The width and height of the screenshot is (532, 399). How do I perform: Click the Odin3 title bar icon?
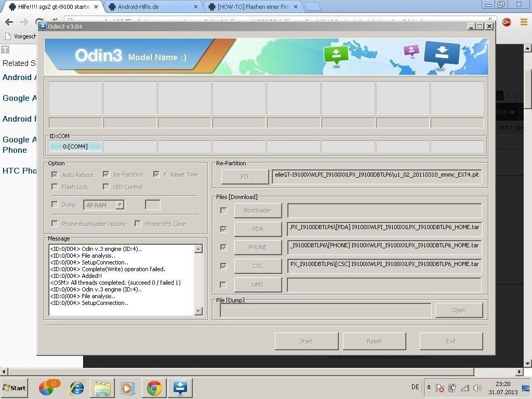(x=43, y=26)
